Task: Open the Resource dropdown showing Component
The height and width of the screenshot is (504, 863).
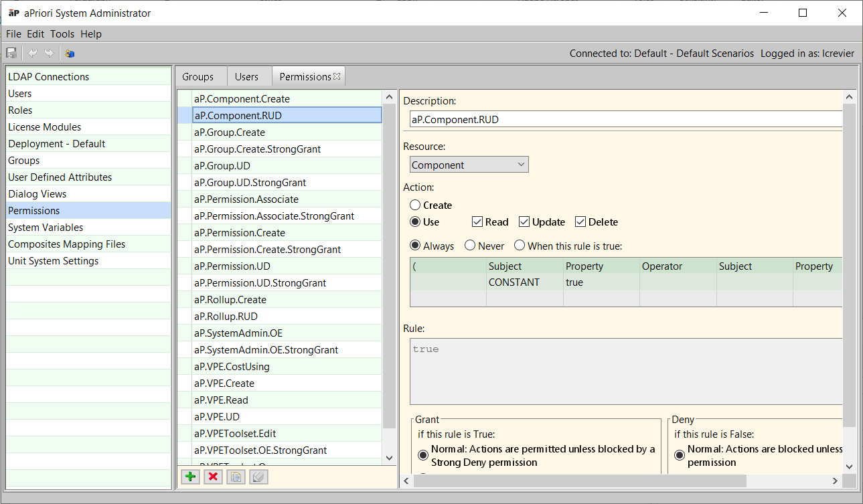Action: (x=469, y=165)
